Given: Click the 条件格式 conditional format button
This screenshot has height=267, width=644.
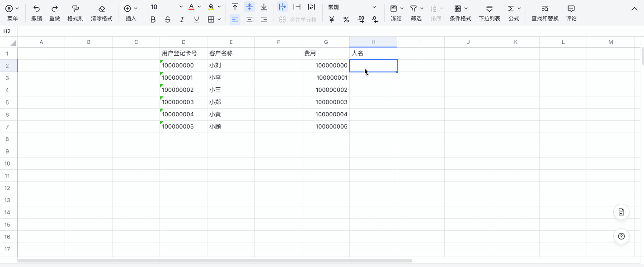Looking at the screenshot, I should tap(460, 12).
